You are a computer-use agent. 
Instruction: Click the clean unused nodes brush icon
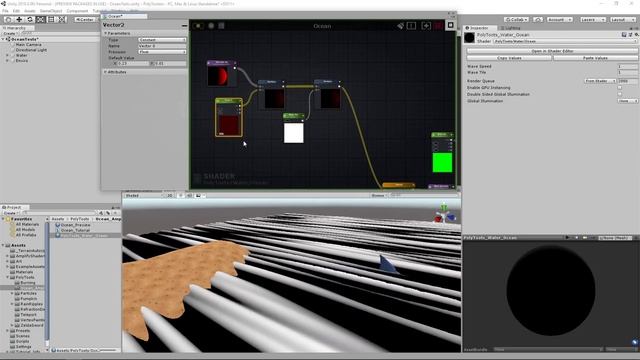coord(400,26)
